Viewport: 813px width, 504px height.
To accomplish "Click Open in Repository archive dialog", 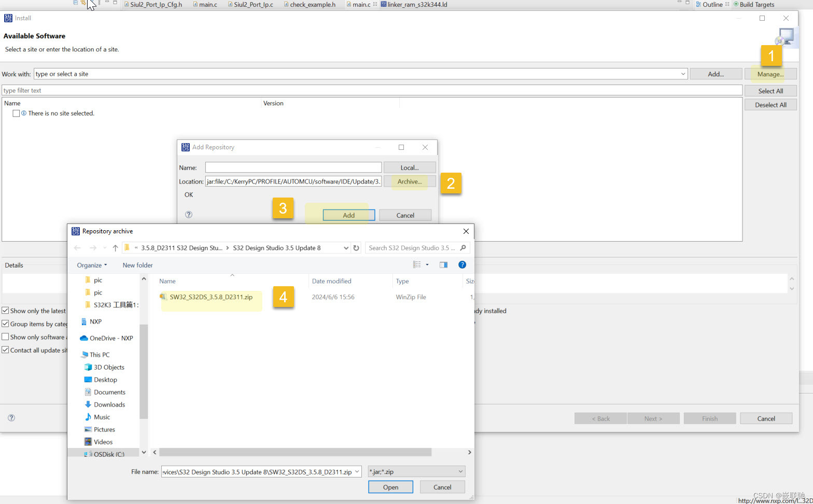I will click(390, 487).
